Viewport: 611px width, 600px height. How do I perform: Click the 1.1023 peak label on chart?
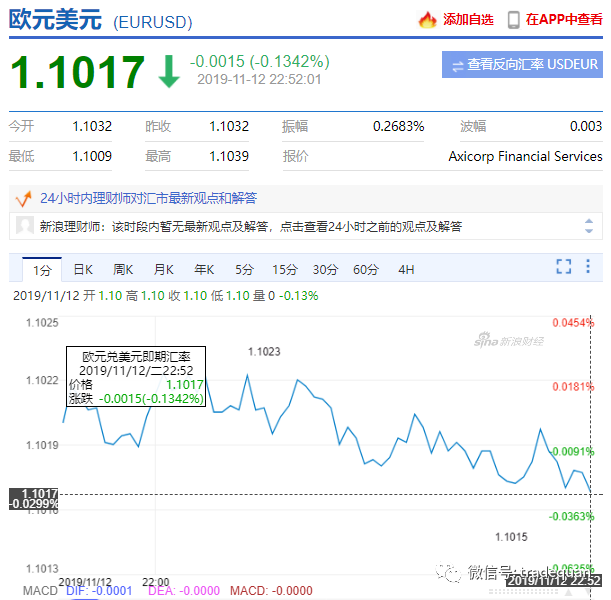click(264, 352)
